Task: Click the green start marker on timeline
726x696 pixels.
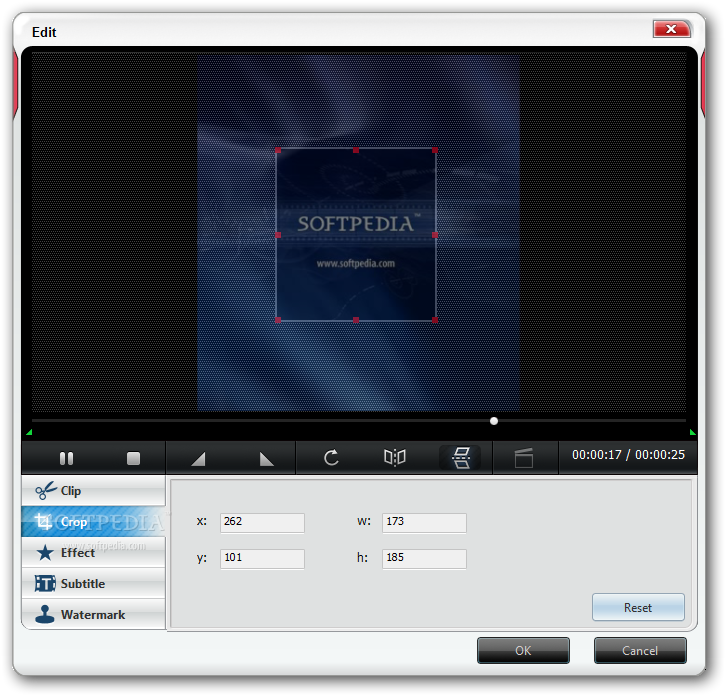Action: (29, 433)
